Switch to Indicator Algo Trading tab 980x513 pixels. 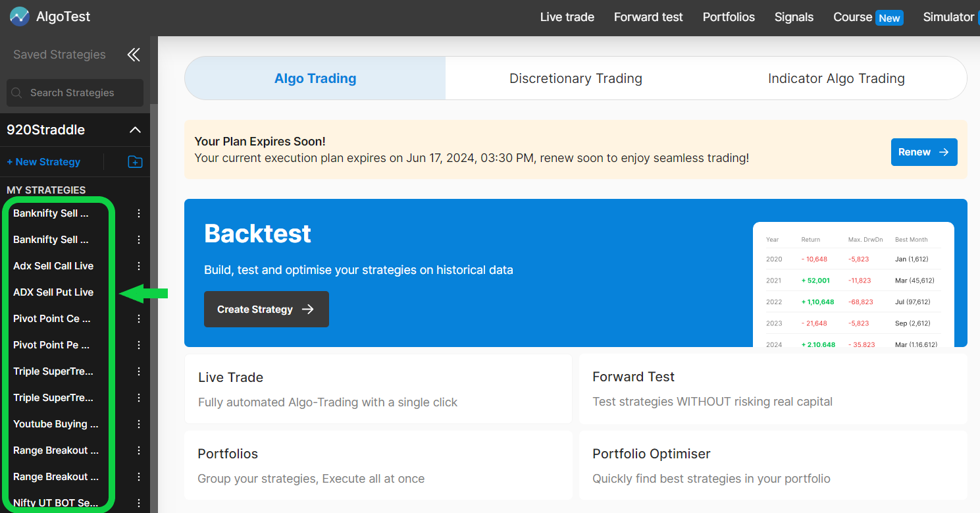coord(837,78)
